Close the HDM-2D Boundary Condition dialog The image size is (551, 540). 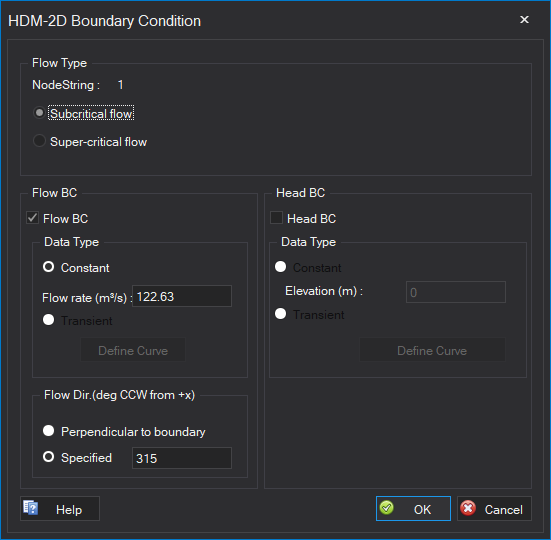524,20
